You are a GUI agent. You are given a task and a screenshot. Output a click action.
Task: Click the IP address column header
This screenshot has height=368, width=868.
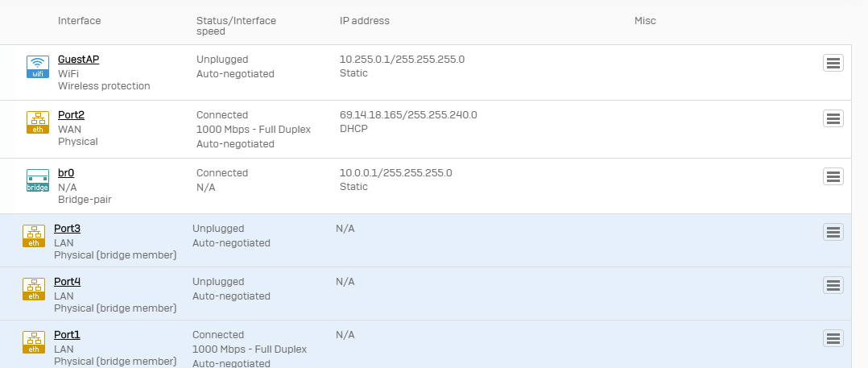364,20
